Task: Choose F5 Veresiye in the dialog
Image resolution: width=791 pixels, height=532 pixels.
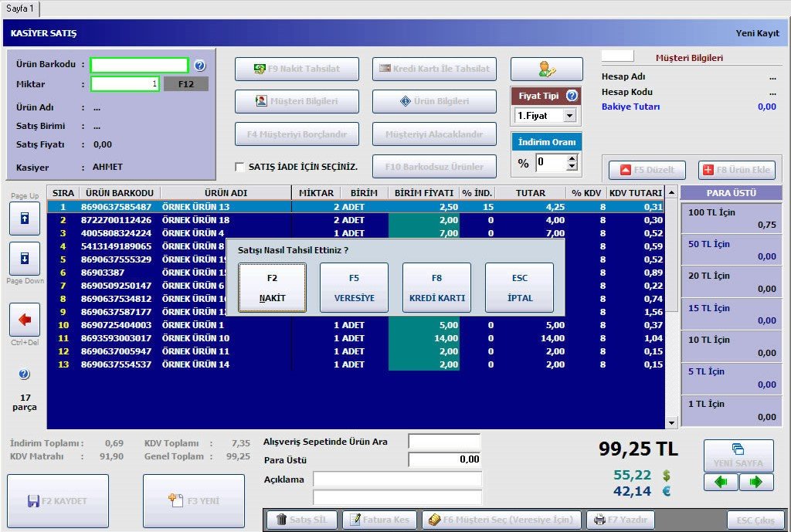Action: [x=354, y=288]
